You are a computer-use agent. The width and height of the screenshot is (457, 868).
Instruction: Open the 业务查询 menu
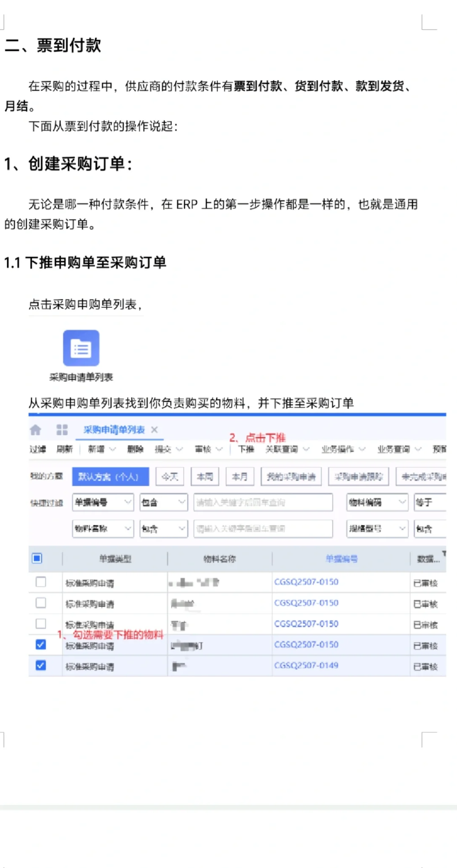399,449
